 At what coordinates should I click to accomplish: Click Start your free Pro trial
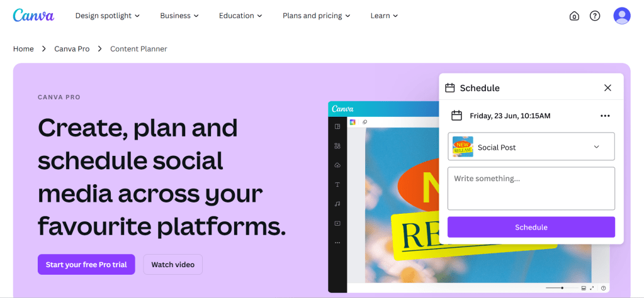tap(86, 265)
